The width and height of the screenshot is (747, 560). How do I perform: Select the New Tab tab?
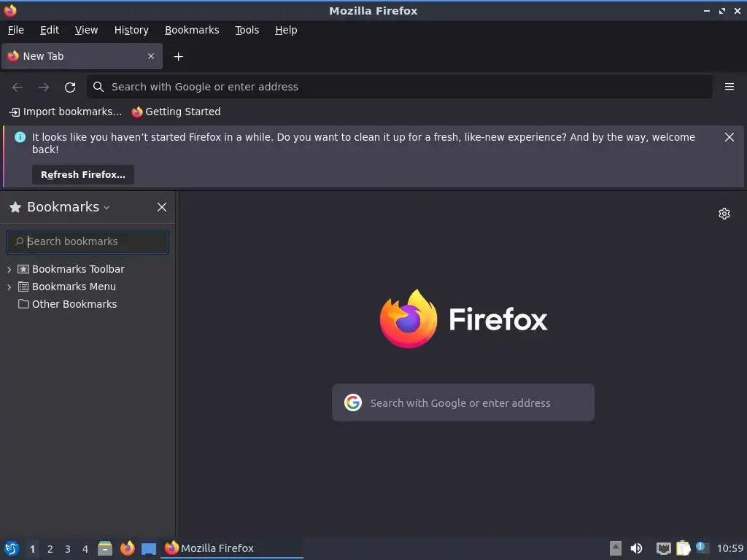(82, 56)
